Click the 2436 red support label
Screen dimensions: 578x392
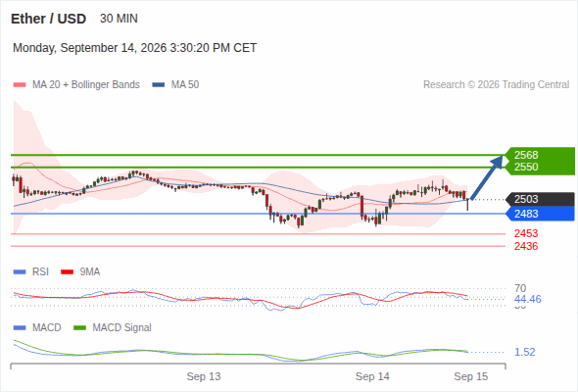click(x=526, y=246)
